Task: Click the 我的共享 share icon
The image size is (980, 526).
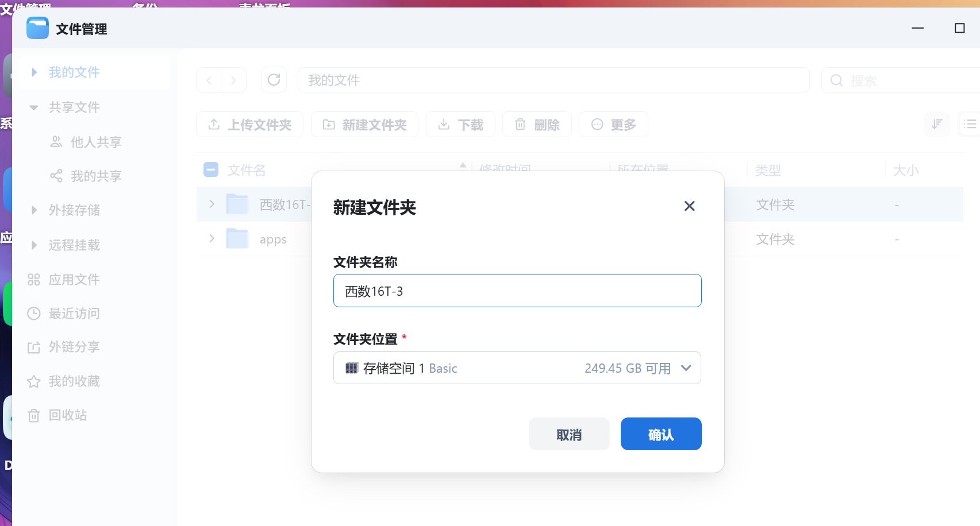Action: point(56,176)
